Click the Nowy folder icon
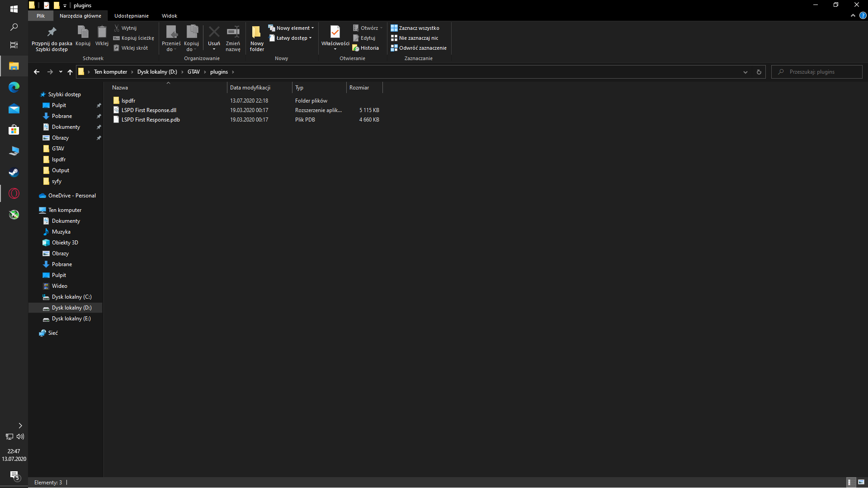The image size is (868, 488). tap(256, 32)
